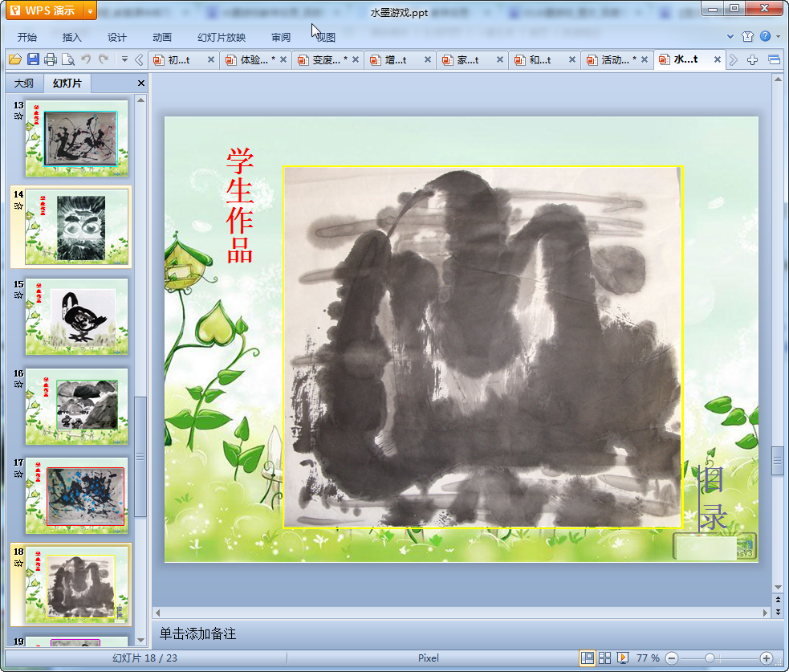Zoom in with the plus button
The height and width of the screenshot is (672, 789).
point(767,658)
